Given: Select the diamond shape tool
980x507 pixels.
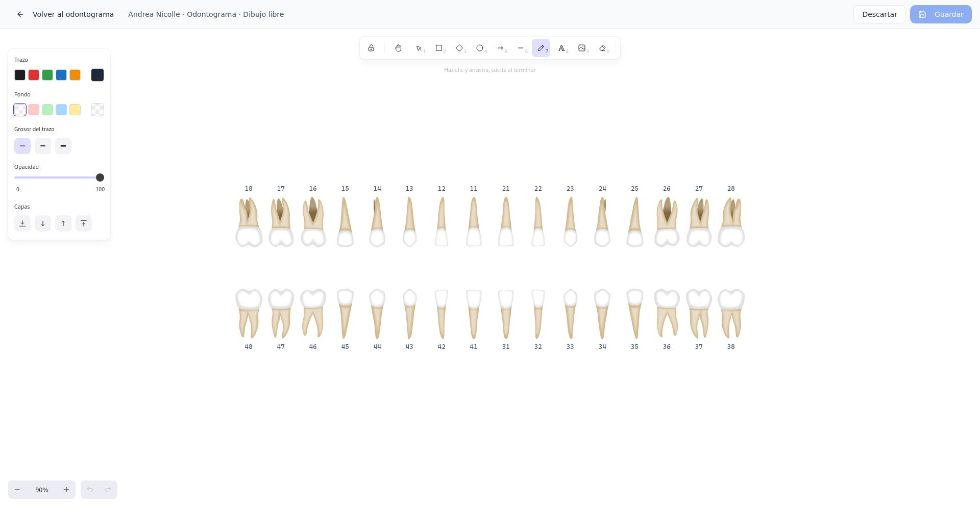Looking at the screenshot, I should tap(459, 48).
